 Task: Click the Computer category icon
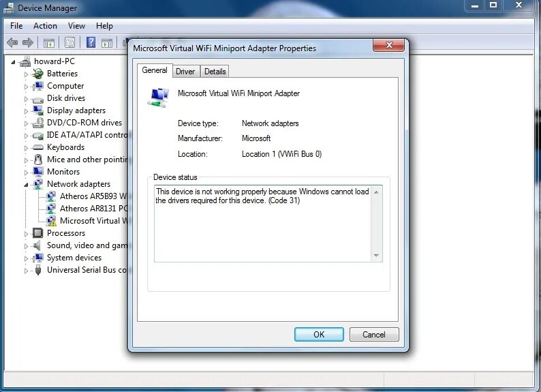coord(37,86)
